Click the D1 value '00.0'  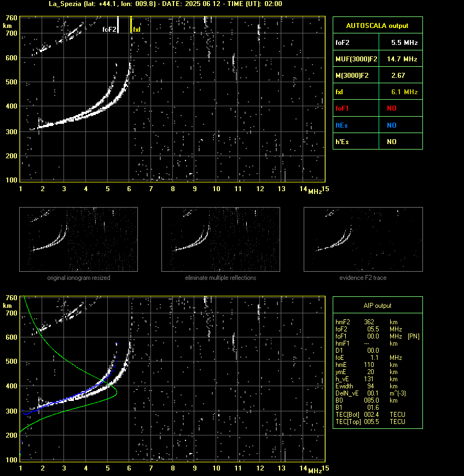coord(373,351)
